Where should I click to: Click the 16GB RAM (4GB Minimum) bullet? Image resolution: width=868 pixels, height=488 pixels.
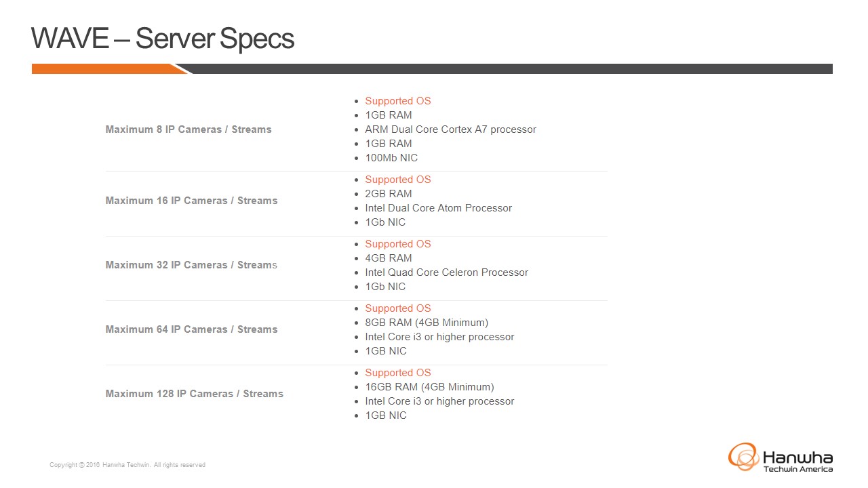[x=429, y=387]
